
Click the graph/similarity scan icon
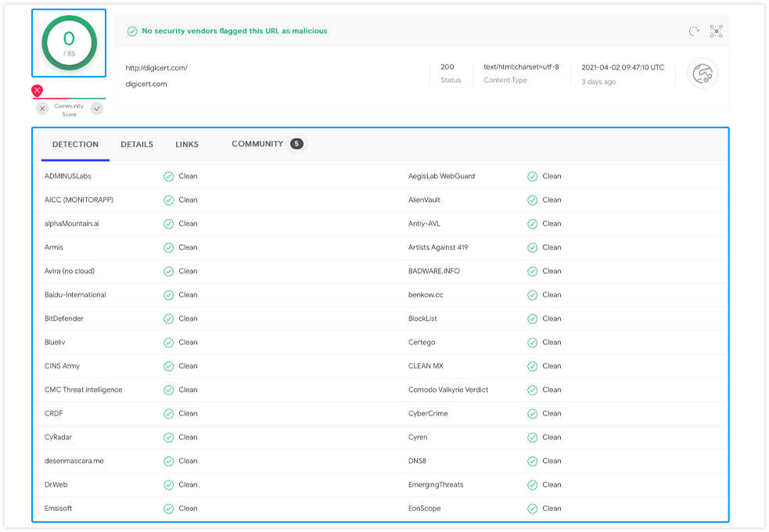(x=716, y=31)
